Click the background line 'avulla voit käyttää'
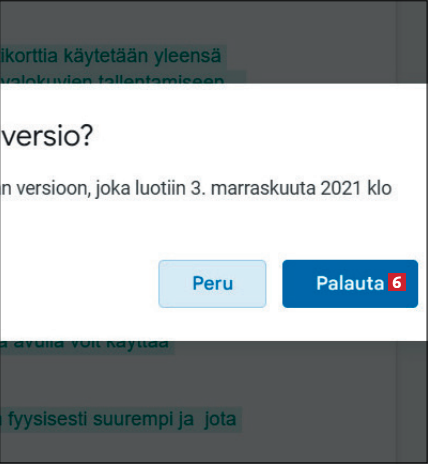The image size is (428, 464). (84, 344)
